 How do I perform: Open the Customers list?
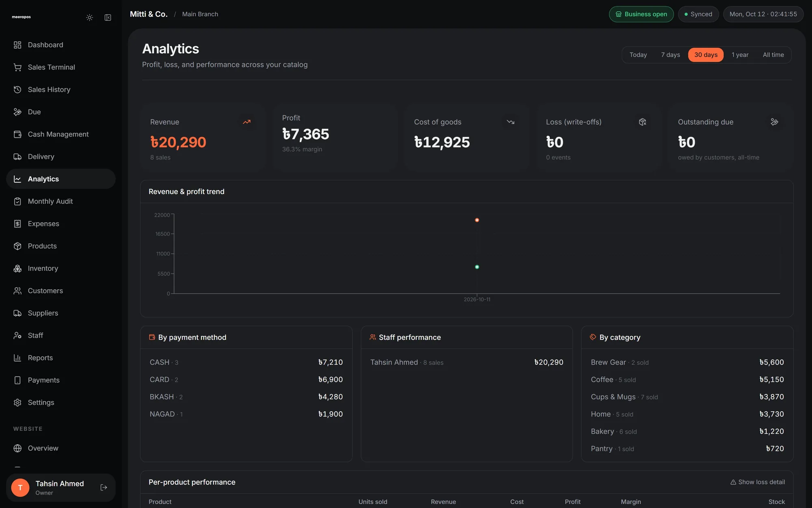[x=61, y=291]
